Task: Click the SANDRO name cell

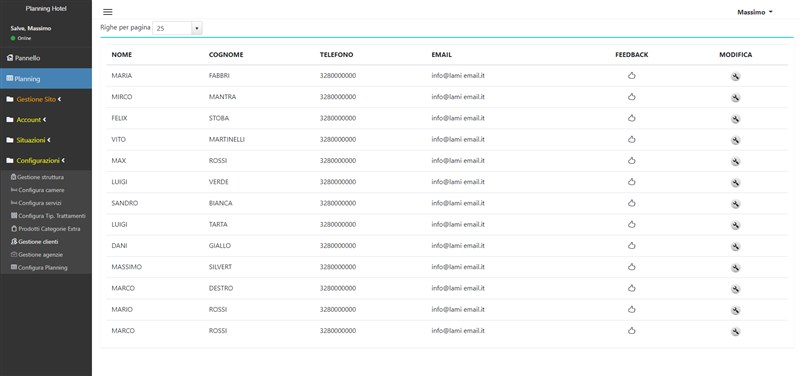Action: click(x=124, y=203)
